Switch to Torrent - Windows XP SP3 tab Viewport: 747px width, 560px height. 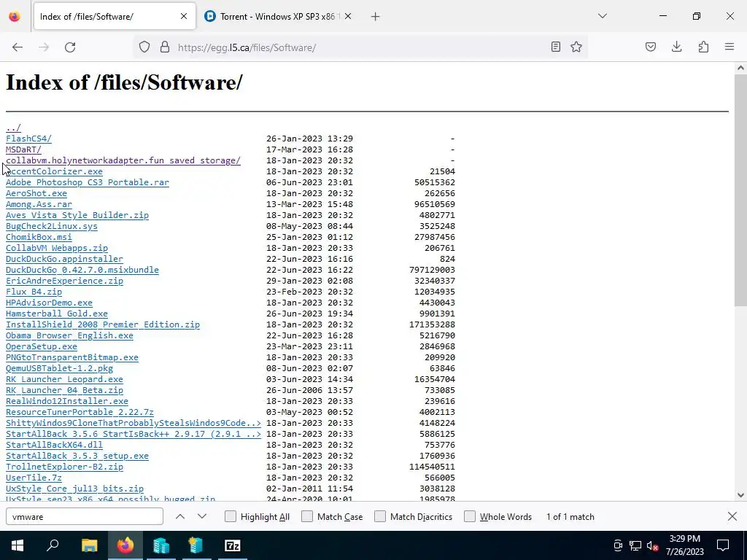point(278,16)
